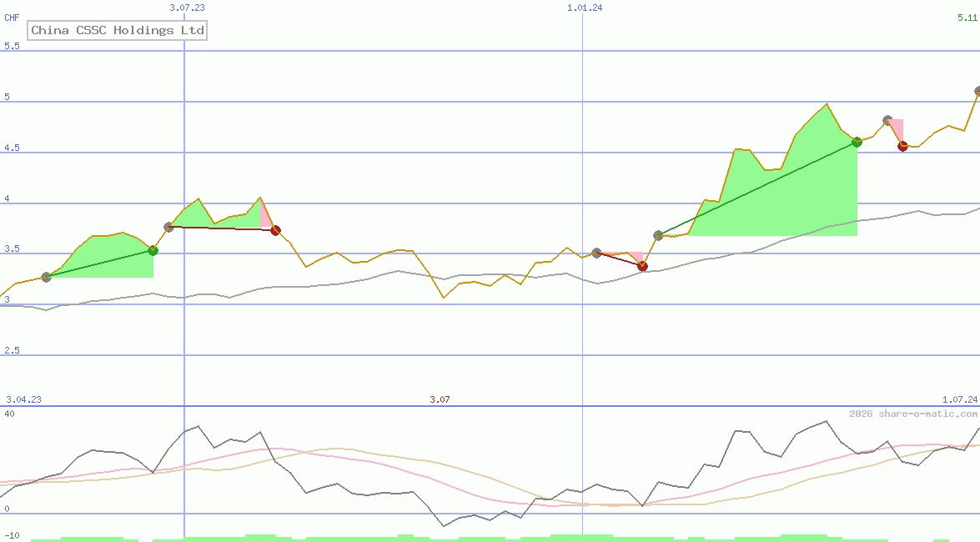Click the China CSSC Holdings Ltd title box
The image size is (980, 542).
click(x=117, y=30)
